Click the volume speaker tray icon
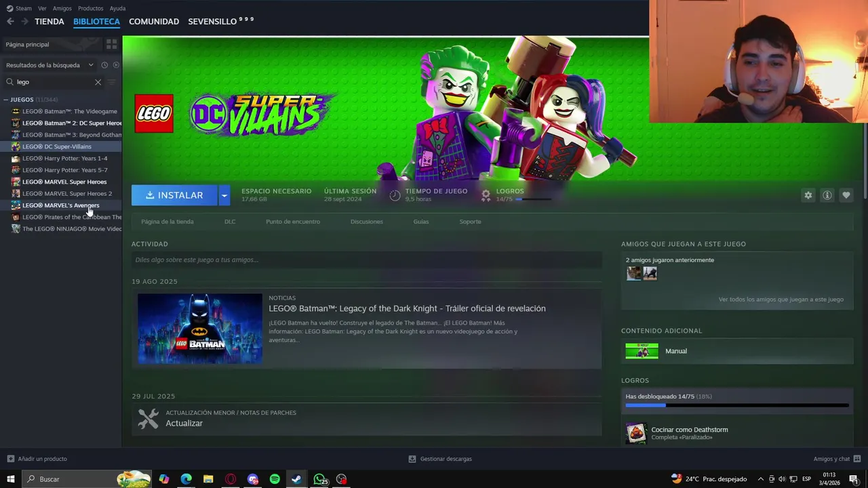The height and width of the screenshot is (488, 868). tap(782, 479)
